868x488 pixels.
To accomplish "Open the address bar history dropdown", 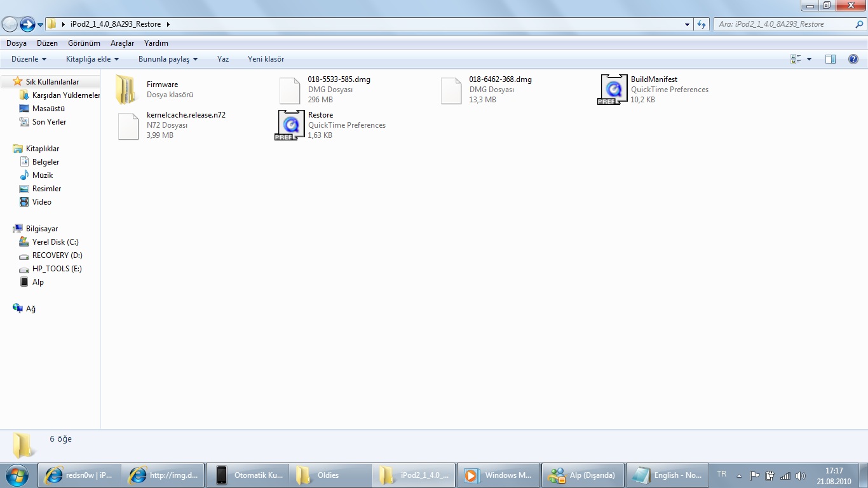I will [688, 25].
